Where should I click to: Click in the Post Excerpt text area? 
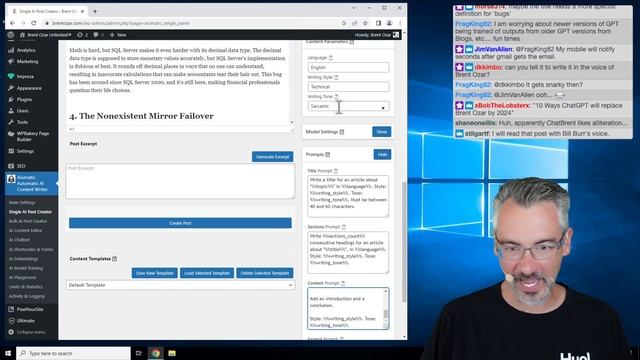(180, 181)
